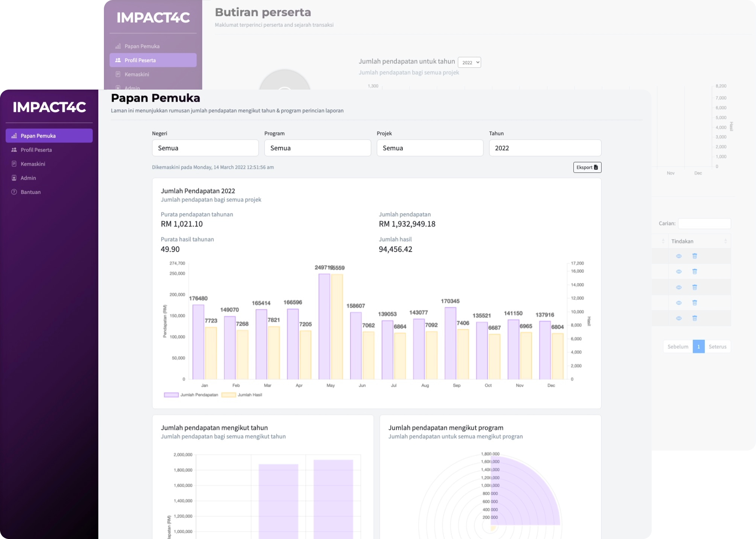The image size is (756, 539).
Task: Click view eye icon in fifth table row
Action: point(679,318)
